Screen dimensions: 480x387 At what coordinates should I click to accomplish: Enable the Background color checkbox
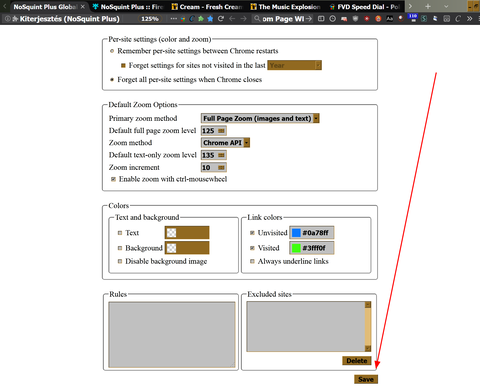[120, 248]
